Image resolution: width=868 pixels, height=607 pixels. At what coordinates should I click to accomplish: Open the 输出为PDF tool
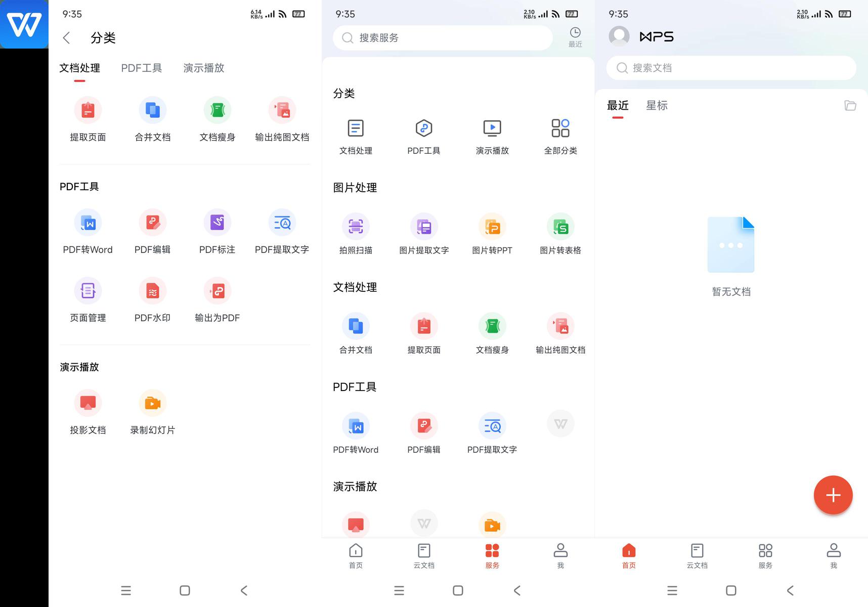[218, 300]
